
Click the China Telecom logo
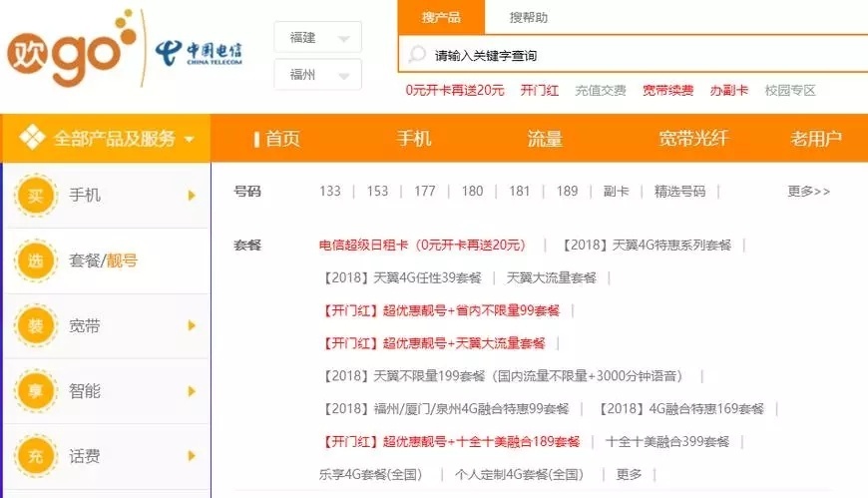pyautogui.click(x=199, y=54)
